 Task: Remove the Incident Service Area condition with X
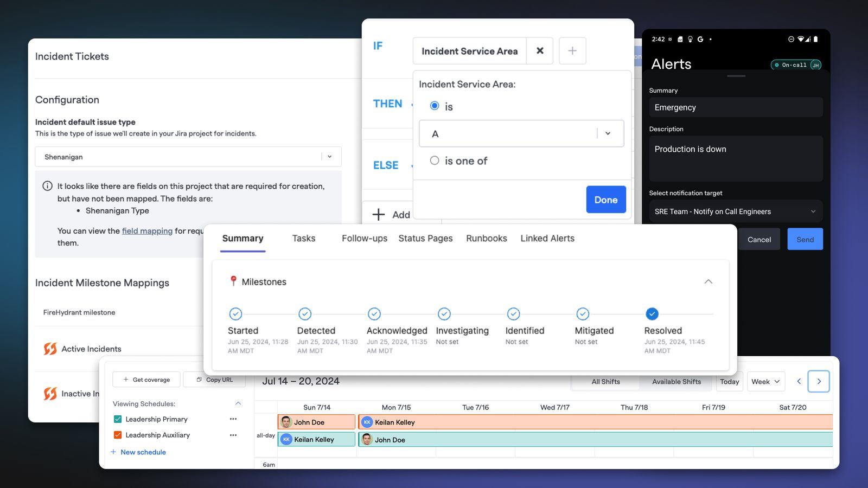[x=540, y=51]
